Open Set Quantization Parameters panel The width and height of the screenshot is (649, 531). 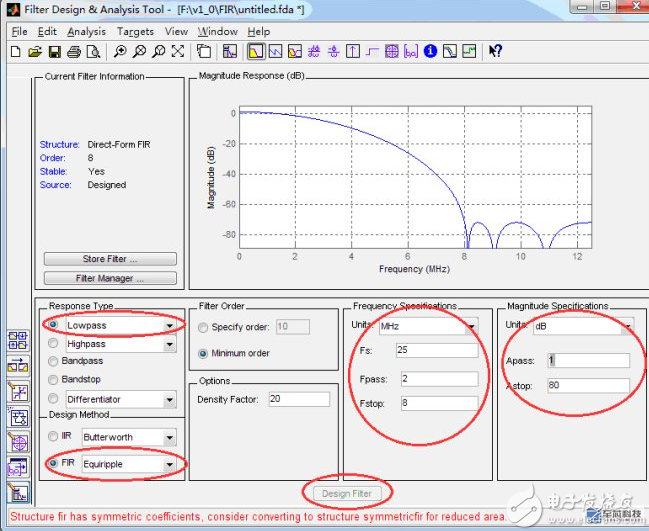(18, 392)
